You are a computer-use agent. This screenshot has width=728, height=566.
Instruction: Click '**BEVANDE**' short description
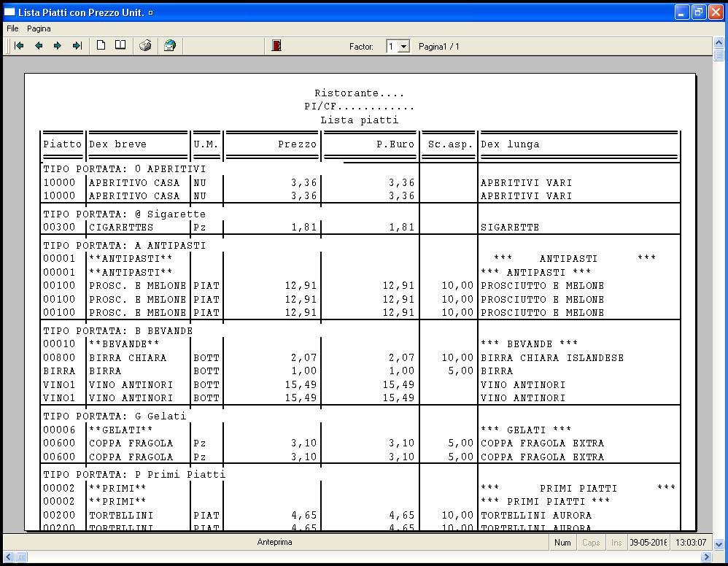pyautogui.click(x=124, y=344)
